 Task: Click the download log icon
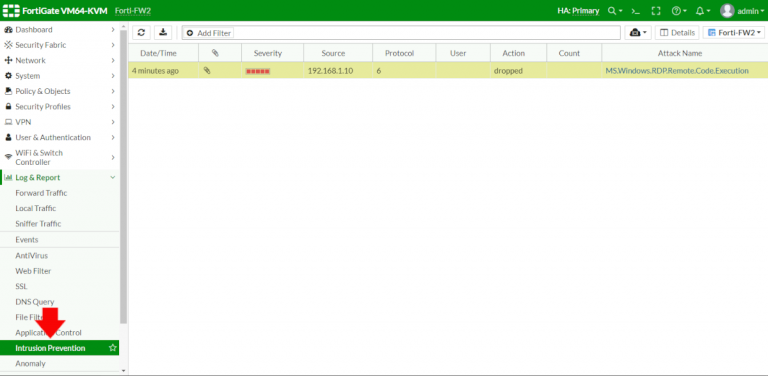(x=163, y=33)
